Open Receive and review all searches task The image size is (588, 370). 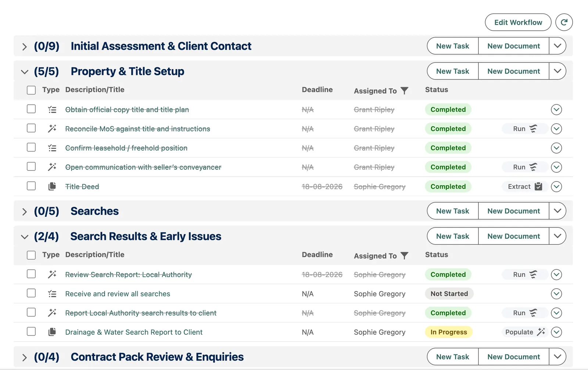(x=118, y=294)
